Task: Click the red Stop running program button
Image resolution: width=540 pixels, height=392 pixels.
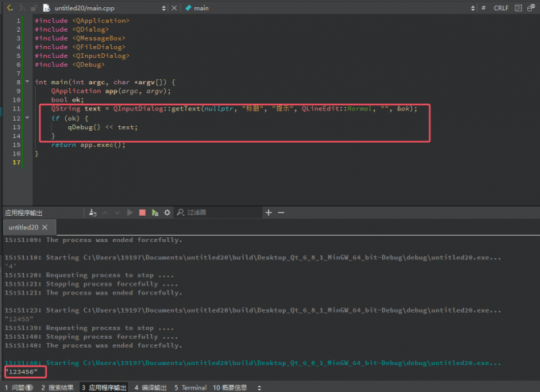Action: click(142, 213)
